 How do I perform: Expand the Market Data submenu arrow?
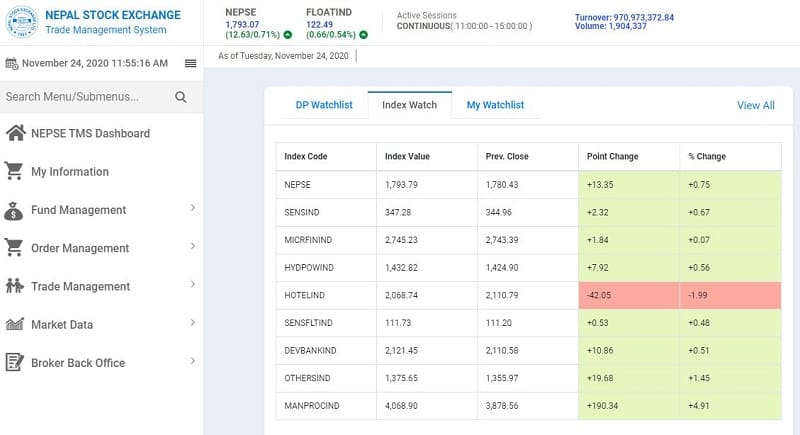[192, 323]
